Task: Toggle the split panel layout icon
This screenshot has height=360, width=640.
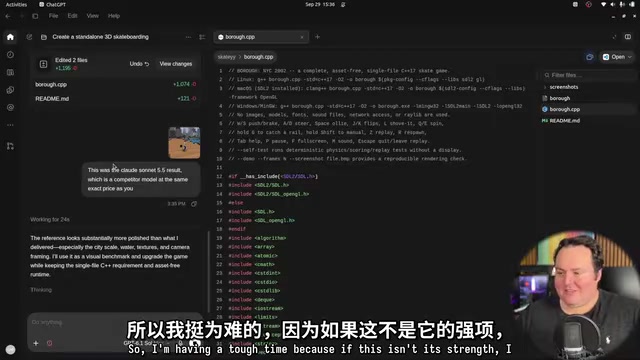Action: coord(628,37)
